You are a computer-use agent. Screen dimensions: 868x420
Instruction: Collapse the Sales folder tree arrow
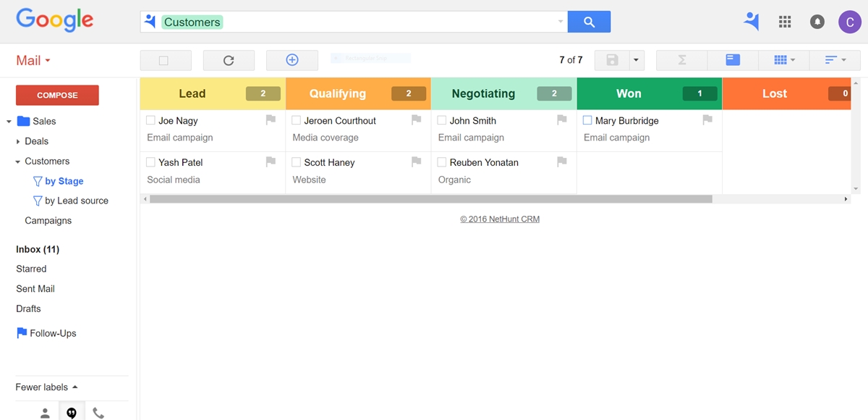pos(9,122)
